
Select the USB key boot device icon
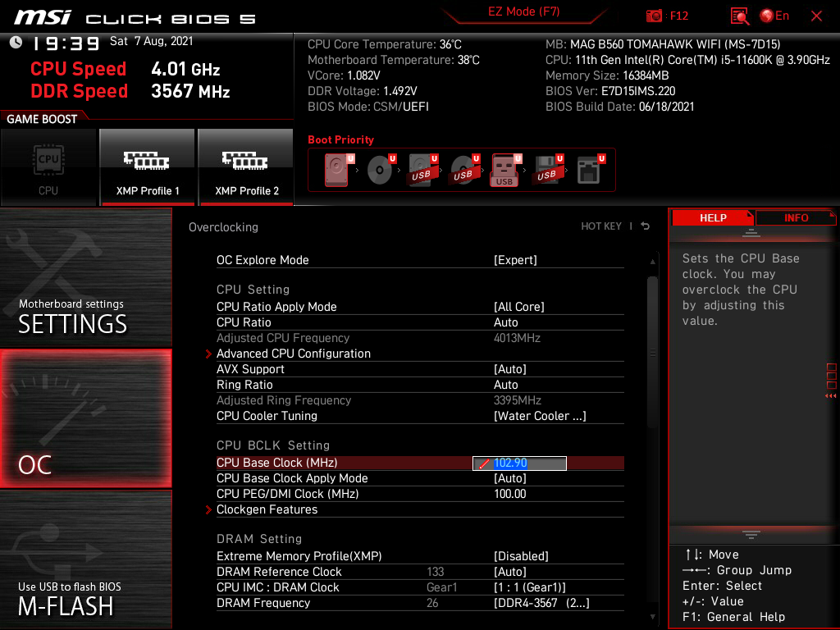click(505, 170)
